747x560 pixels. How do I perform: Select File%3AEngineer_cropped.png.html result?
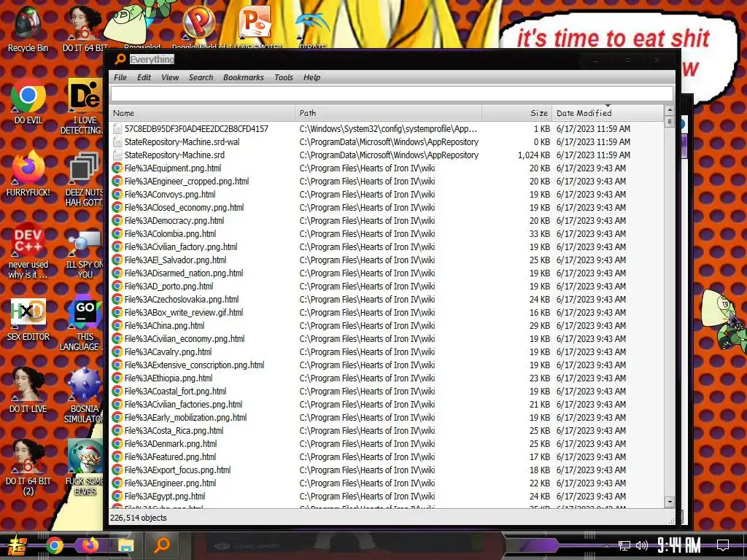tap(387, 181)
